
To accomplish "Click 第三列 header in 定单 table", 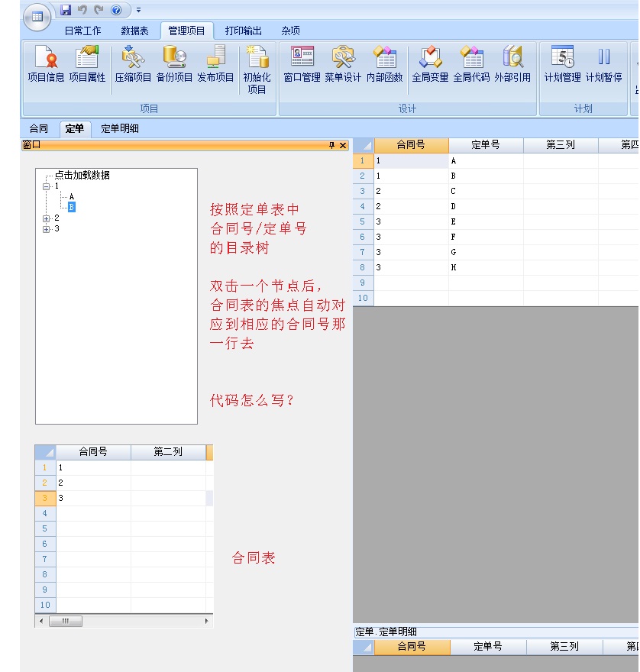I will click(x=561, y=145).
